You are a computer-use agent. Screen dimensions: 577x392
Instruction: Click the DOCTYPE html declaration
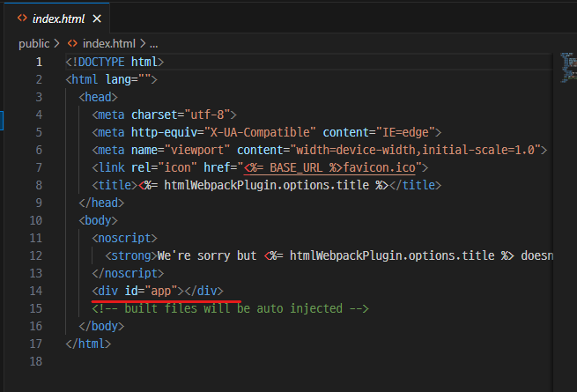click(x=115, y=62)
